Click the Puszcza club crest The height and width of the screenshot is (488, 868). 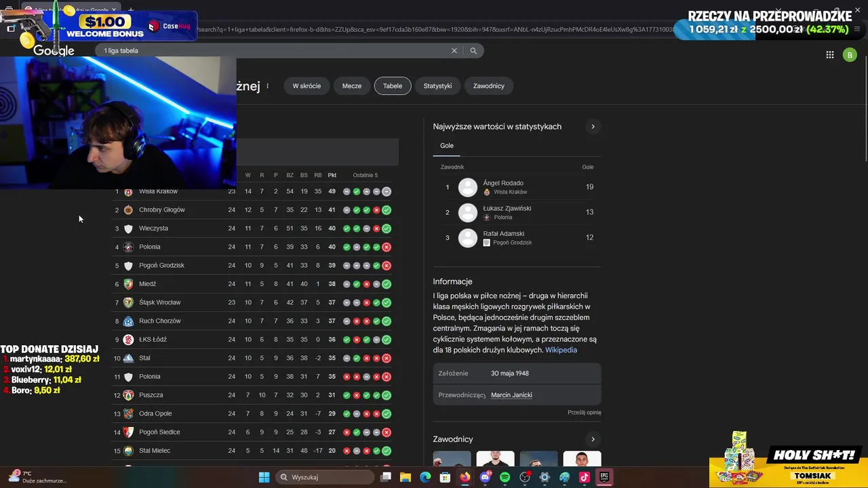(x=128, y=395)
